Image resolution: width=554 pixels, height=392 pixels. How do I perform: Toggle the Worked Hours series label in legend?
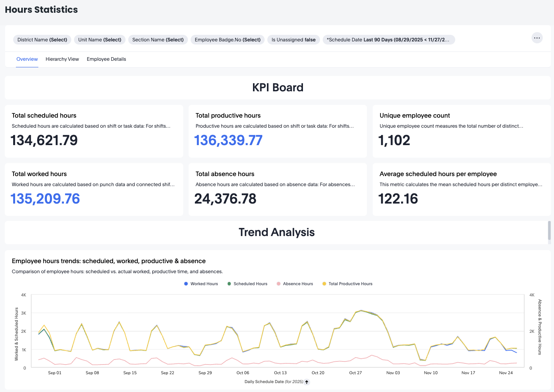coord(204,284)
